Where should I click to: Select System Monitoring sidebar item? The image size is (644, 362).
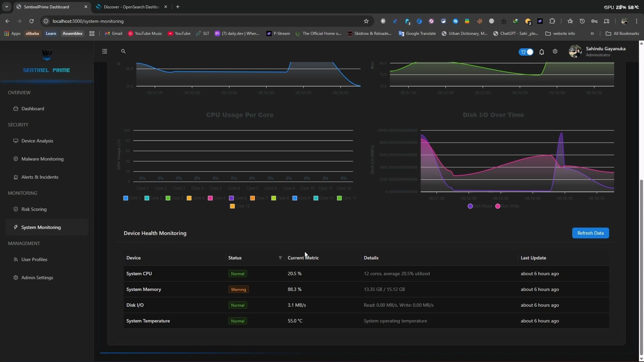click(47, 227)
